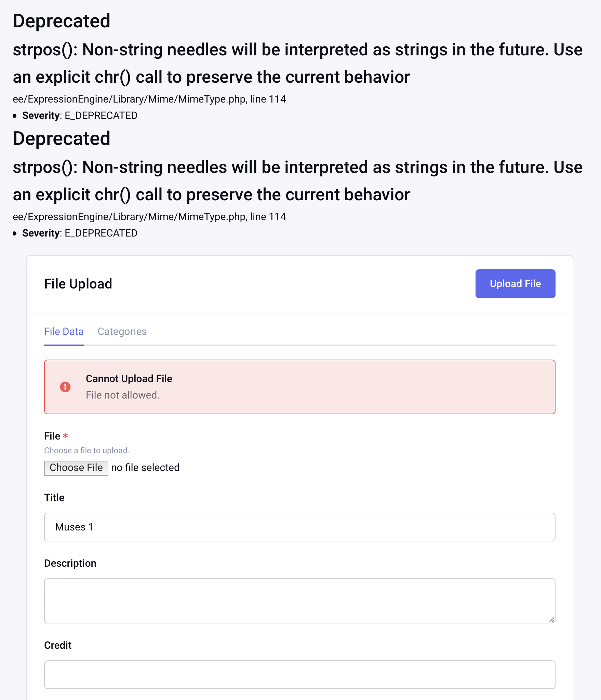Click the red asterisk next to File label
Screen dimensions: 601x700
pyautogui.click(x=66, y=436)
